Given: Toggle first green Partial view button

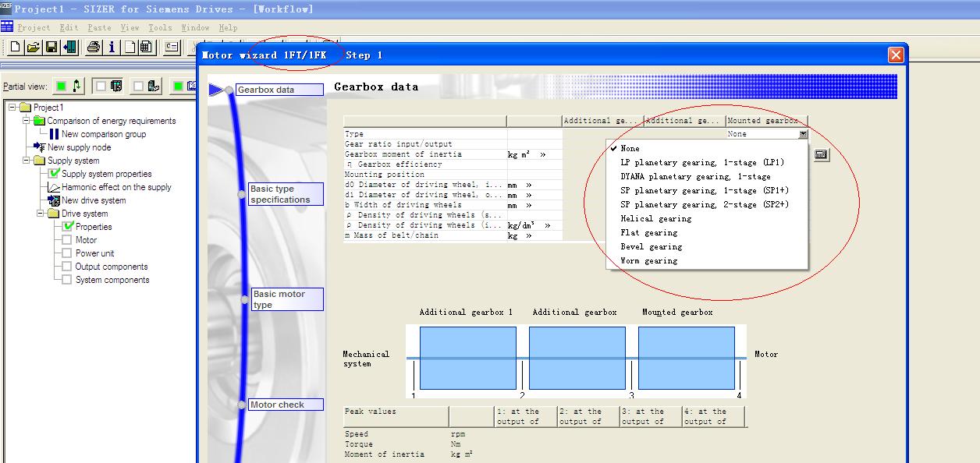Looking at the screenshot, I should (61, 86).
